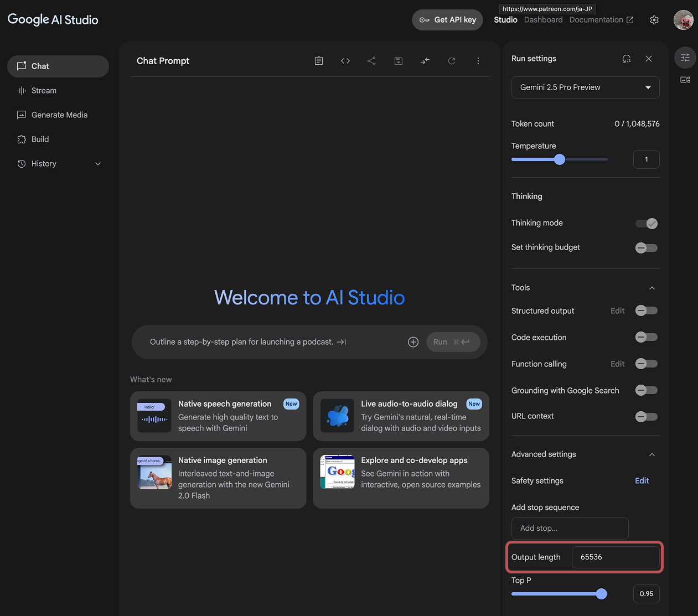
Task: Click the horse image generation thumbnail
Action: 154,472
